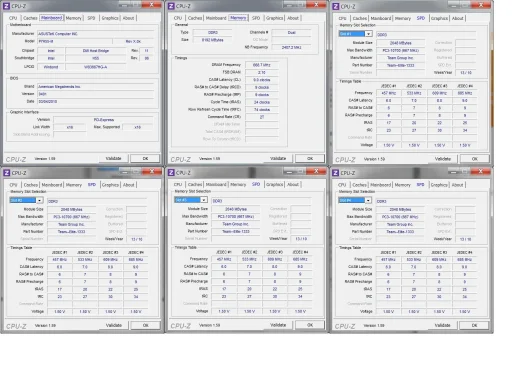Open the Caches tab in the Mainboard window

click(30, 18)
